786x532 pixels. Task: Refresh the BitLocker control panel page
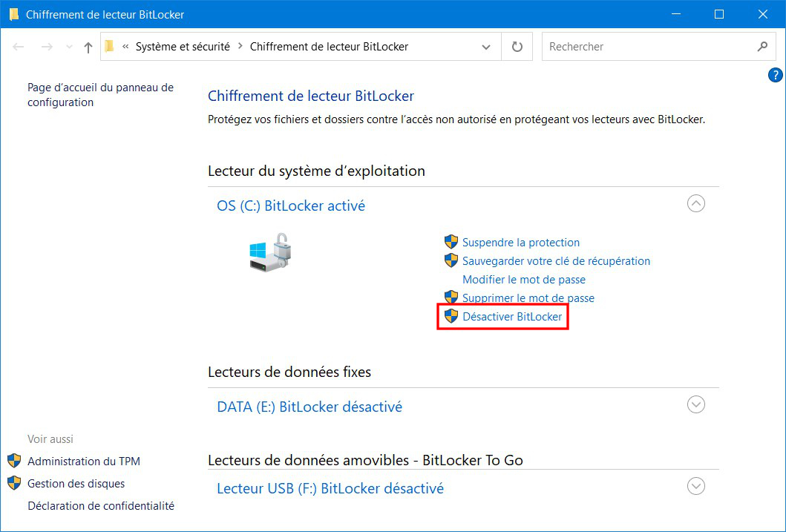pos(517,47)
